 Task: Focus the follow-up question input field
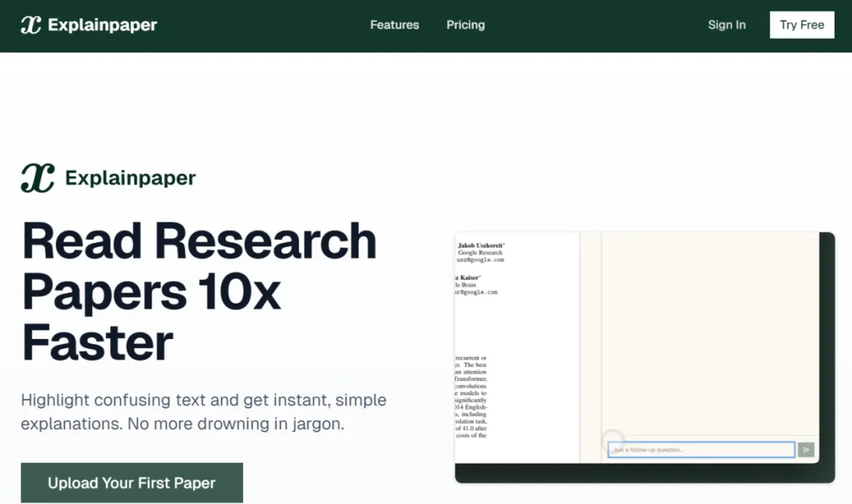(701, 450)
